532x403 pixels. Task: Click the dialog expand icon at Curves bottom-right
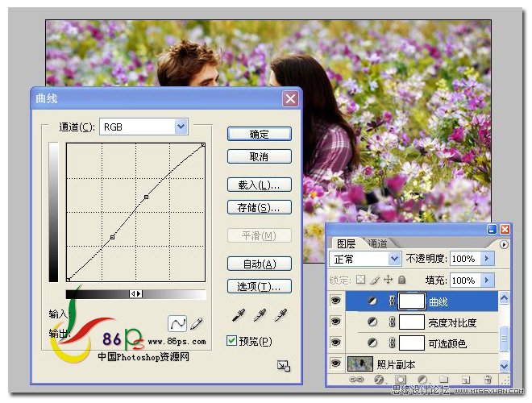[x=283, y=366]
